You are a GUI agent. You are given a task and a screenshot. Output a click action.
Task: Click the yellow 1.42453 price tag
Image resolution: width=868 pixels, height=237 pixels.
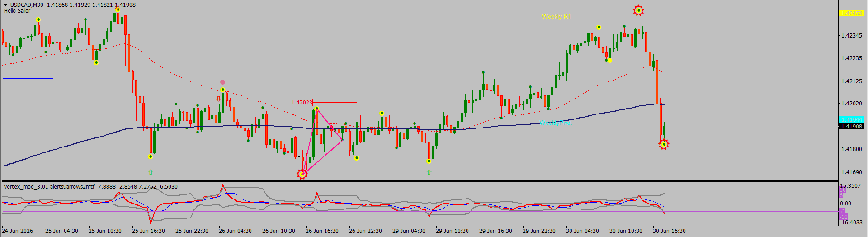click(x=852, y=14)
